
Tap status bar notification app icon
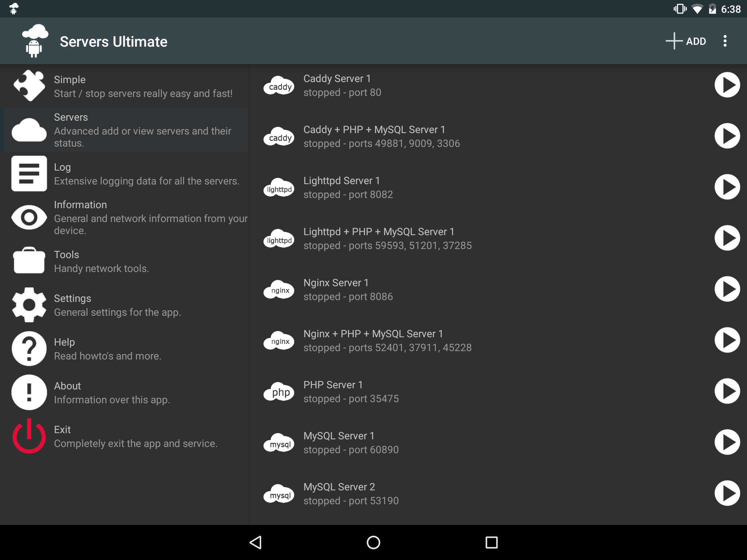(14, 9)
